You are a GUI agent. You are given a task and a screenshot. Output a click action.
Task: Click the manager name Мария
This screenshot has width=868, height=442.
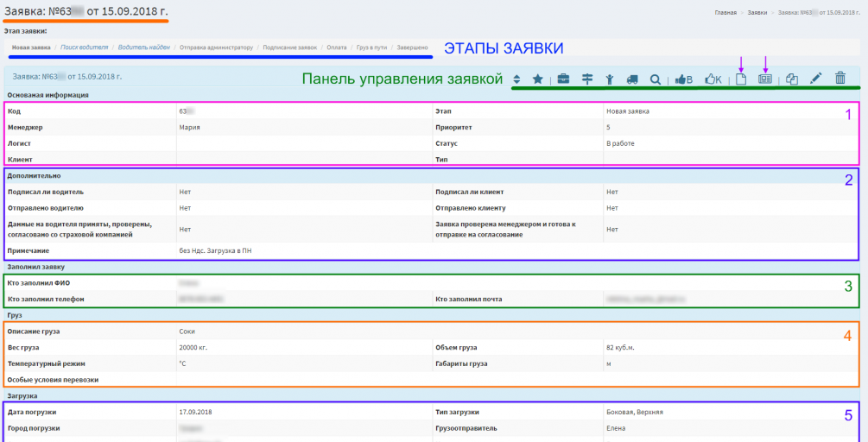click(x=189, y=127)
